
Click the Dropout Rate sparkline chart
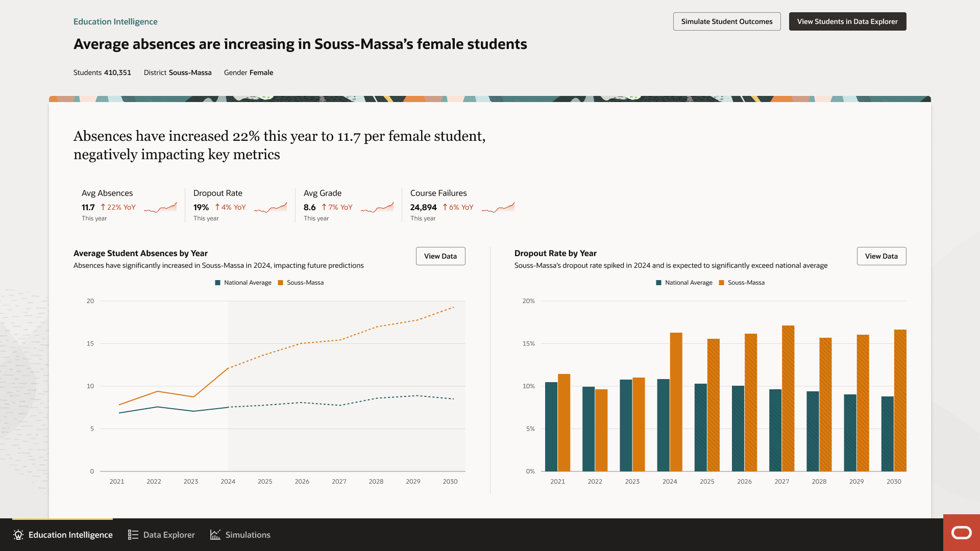[271, 208]
